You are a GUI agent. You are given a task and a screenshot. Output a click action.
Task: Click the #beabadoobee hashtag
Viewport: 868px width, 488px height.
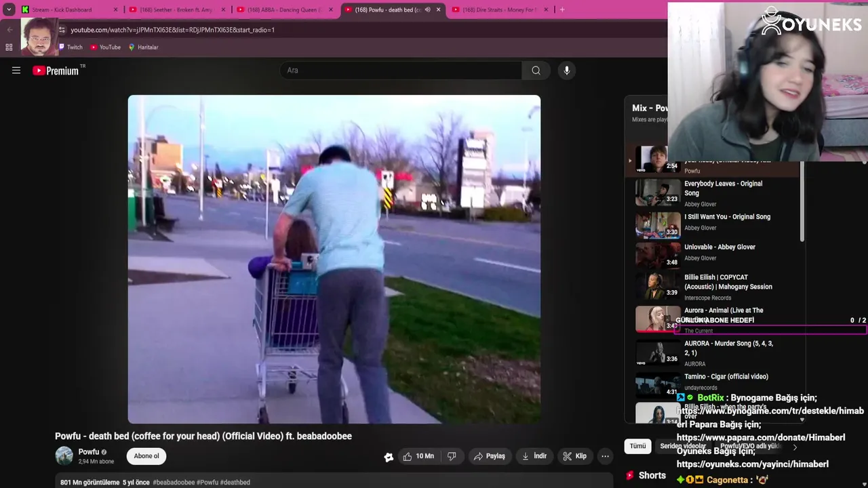pyautogui.click(x=174, y=483)
